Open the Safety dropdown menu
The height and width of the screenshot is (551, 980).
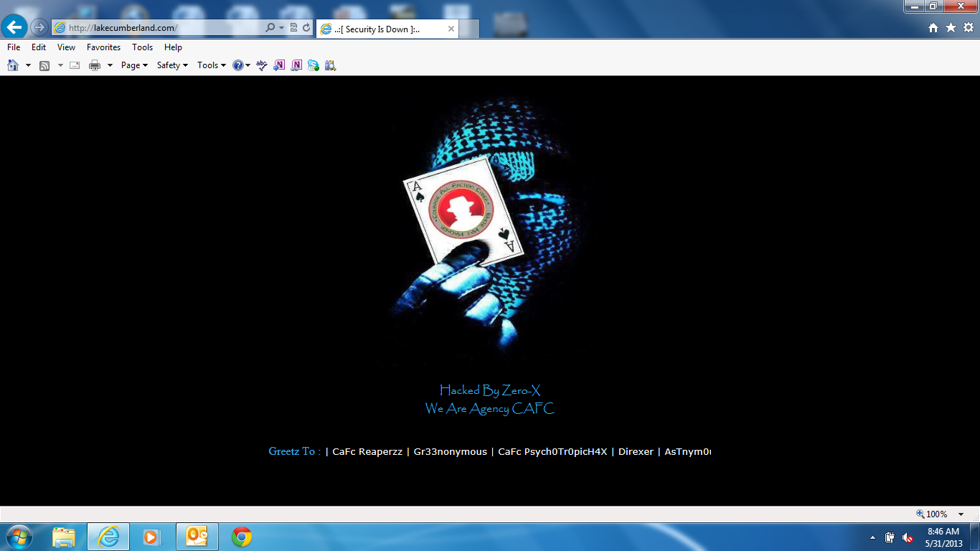click(172, 65)
